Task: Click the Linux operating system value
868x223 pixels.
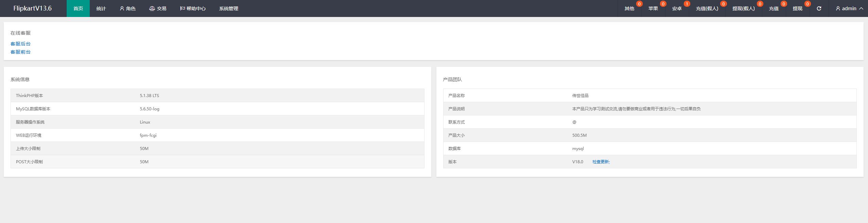Action: pyautogui.click(x=145, y=122)
